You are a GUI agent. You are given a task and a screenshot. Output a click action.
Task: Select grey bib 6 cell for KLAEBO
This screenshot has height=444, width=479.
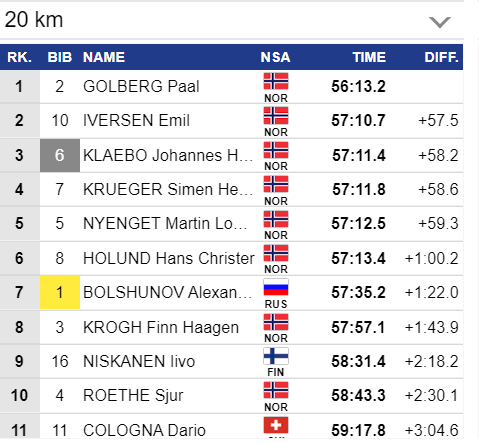(x=60, y=155)
